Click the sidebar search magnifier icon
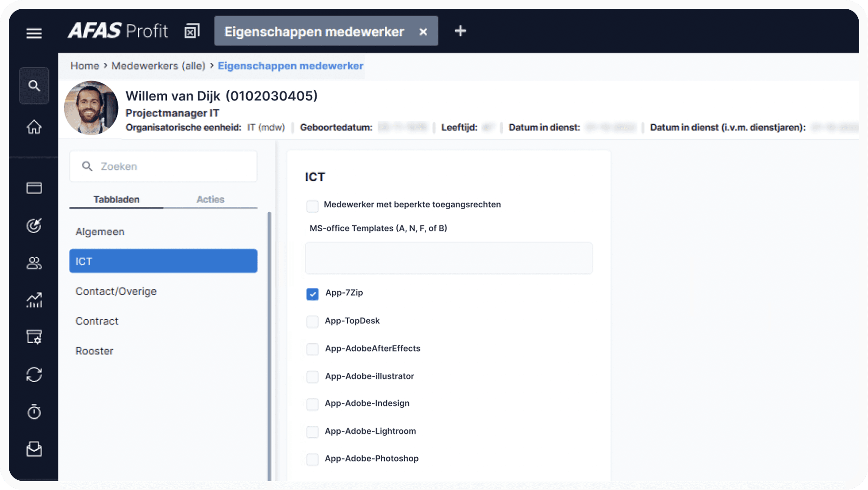868x490 pixels. click(x=34, y=85)
